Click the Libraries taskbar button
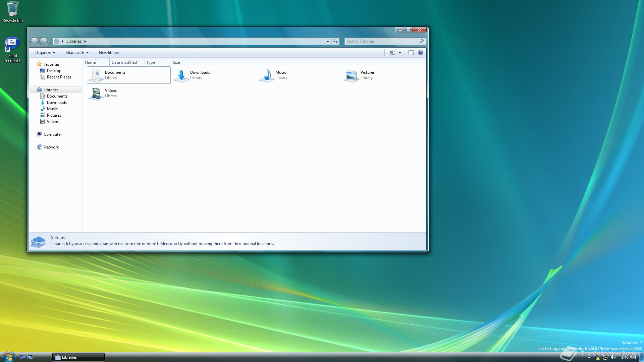The image size is (644, 362). pos(78,357)
